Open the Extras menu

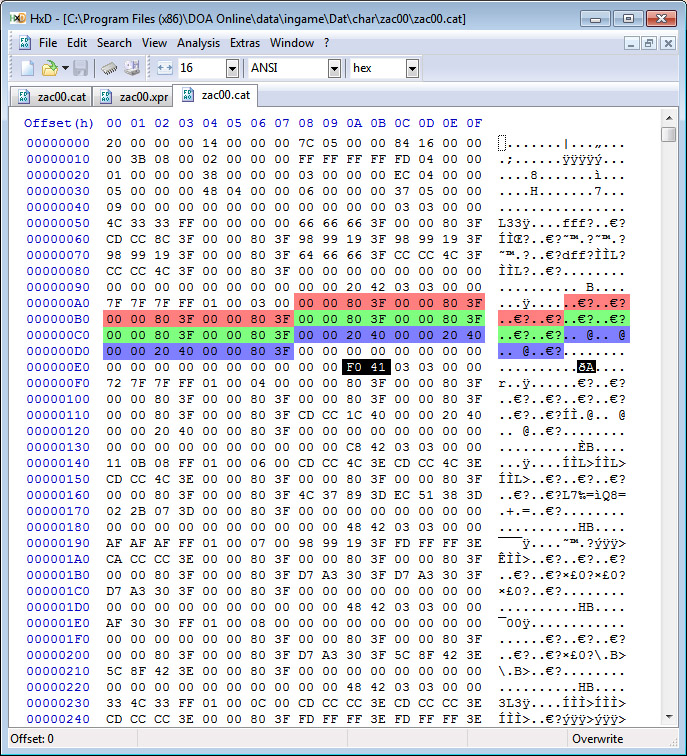[245, 43]
